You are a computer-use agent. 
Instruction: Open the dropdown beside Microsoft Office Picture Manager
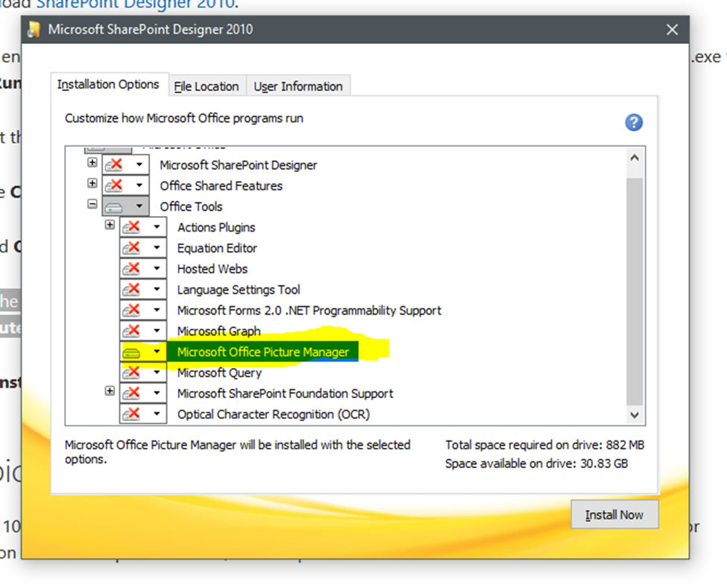tap(157, 351)
